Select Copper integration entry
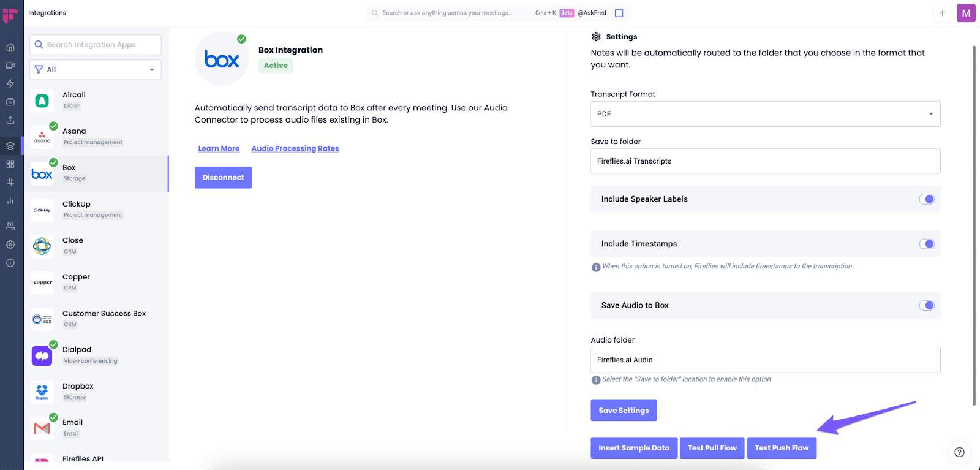This screenshot has width=980, height=470. (96, 282)
